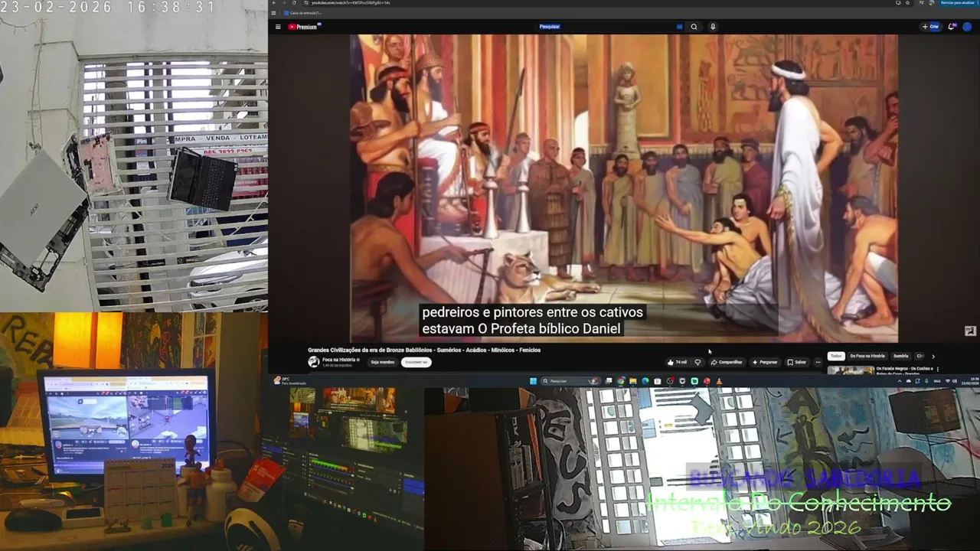Select the De Foca na História chip

pos(867,356)
